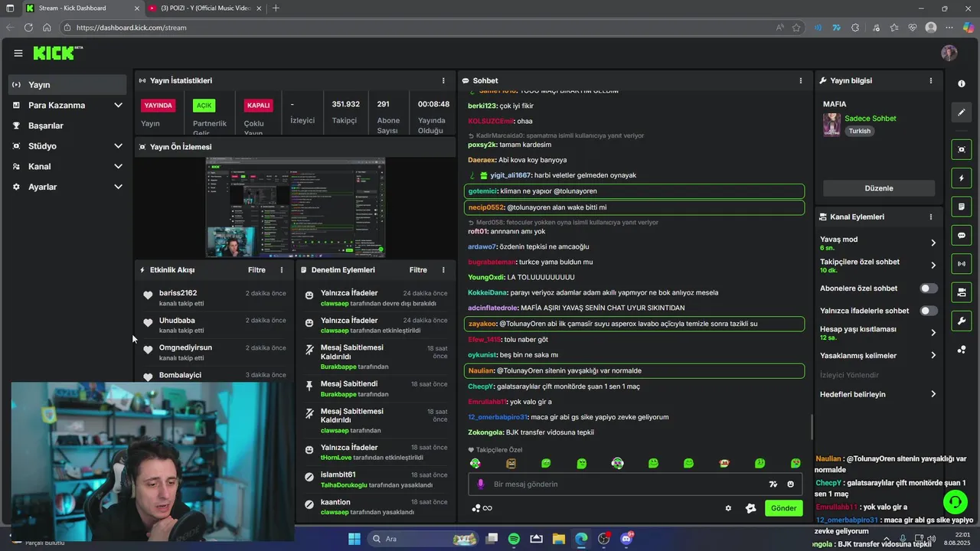The width and height of the screenshot is (980, 551).
Task: Open a new browser tab
Action: point(276,8)
